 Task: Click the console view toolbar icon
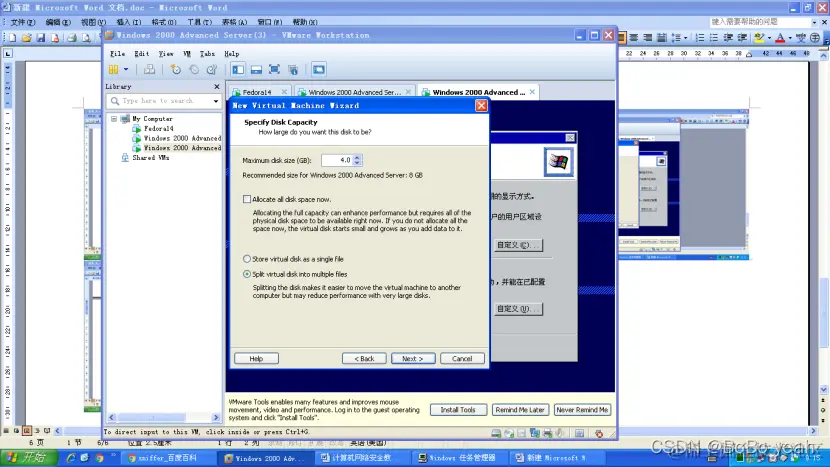click(x=319, y=69)
